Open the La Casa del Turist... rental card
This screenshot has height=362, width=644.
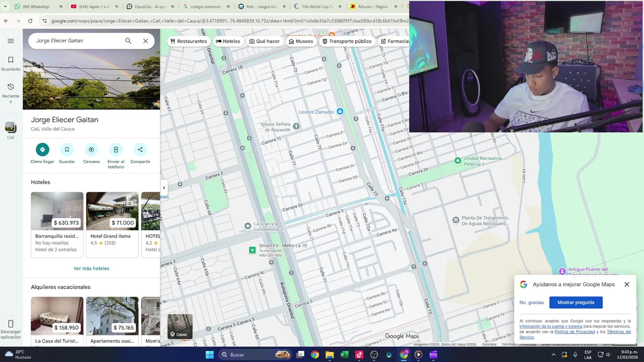tap(57, 321)
